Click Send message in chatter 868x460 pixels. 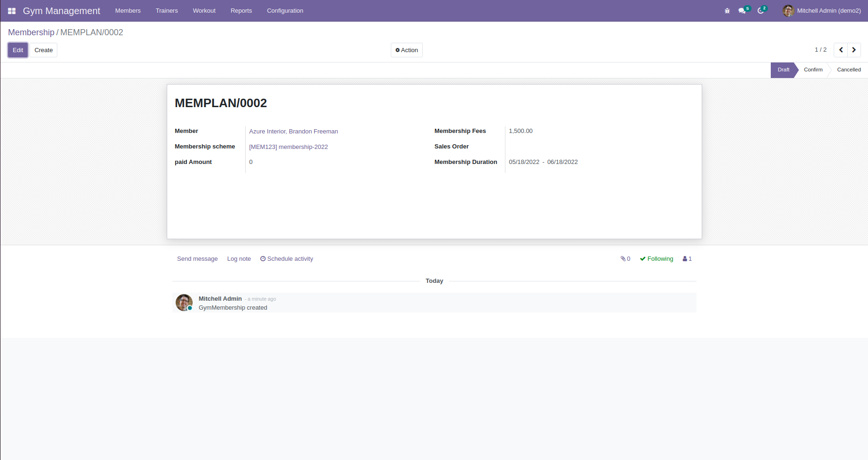(x=197, y=259)
